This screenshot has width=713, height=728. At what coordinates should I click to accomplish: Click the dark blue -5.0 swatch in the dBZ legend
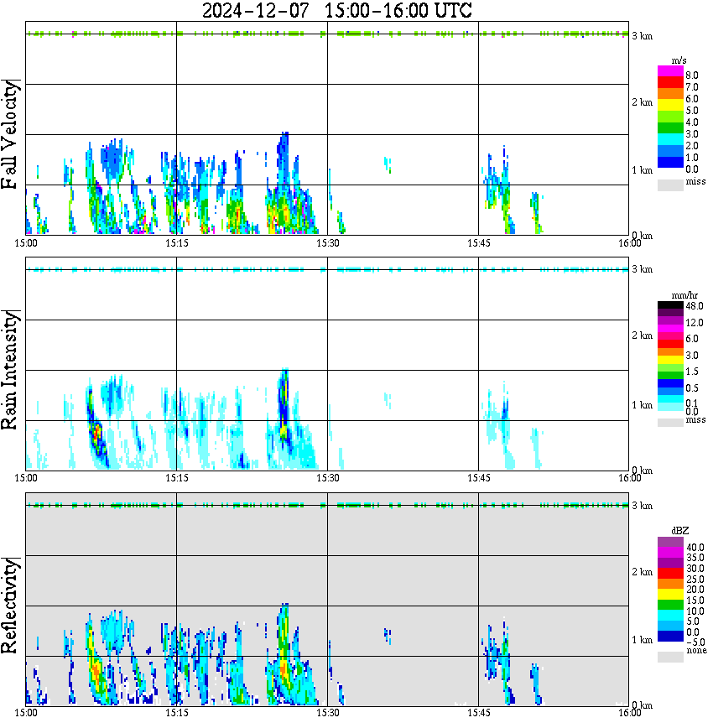(x=670, y=637)
